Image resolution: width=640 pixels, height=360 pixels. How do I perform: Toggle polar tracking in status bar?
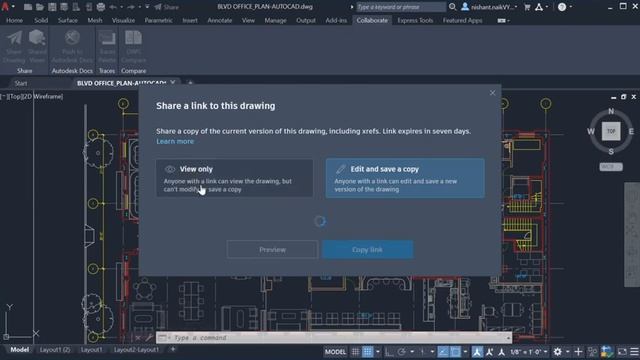(402, 352)
